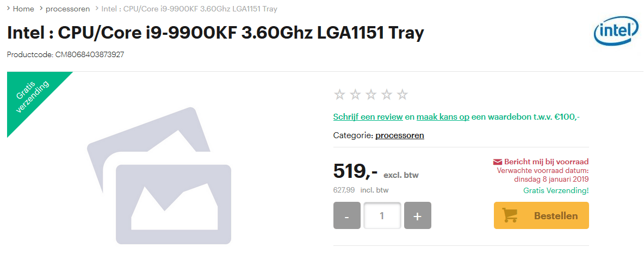Click the shopping cart icon on Bestellen
Screen dimensions: 644x266
point(510,215)
